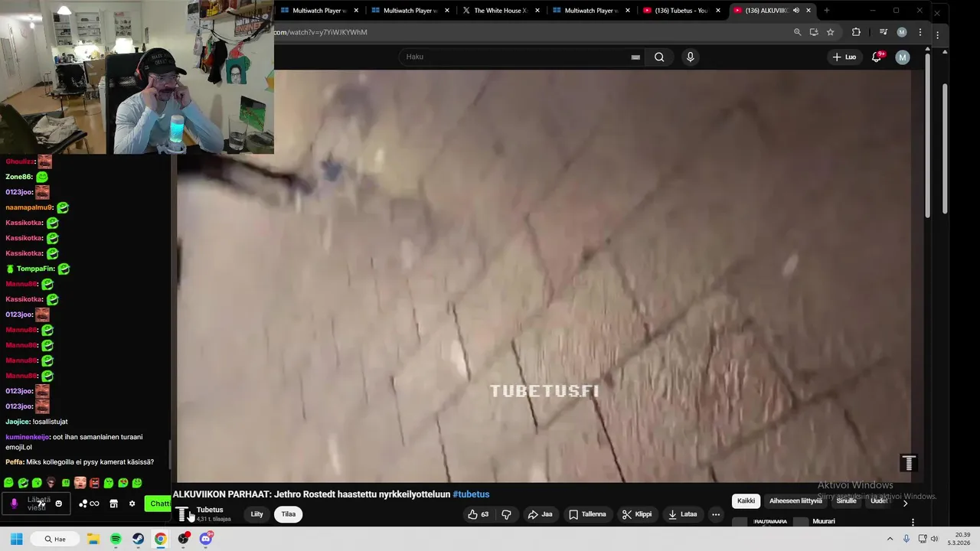
Task: Show hidden system tray icons chevron
Action: (x=890, y=539)
